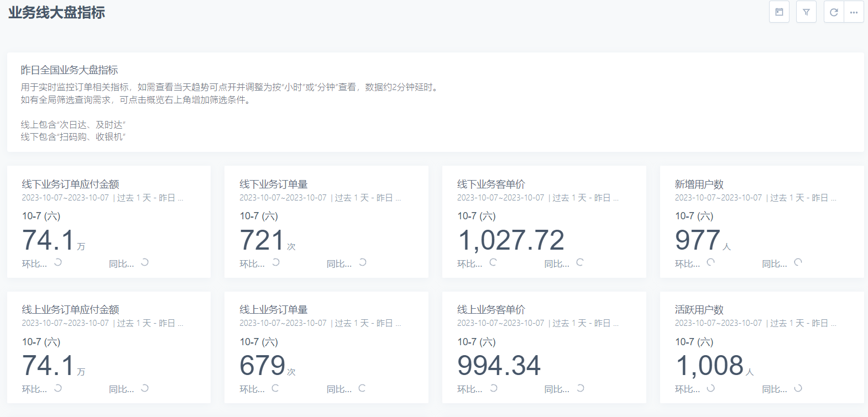Click the 业务线大盘指标 page title
Viewport: 868px width, 417px height.
tap(56, 13)
